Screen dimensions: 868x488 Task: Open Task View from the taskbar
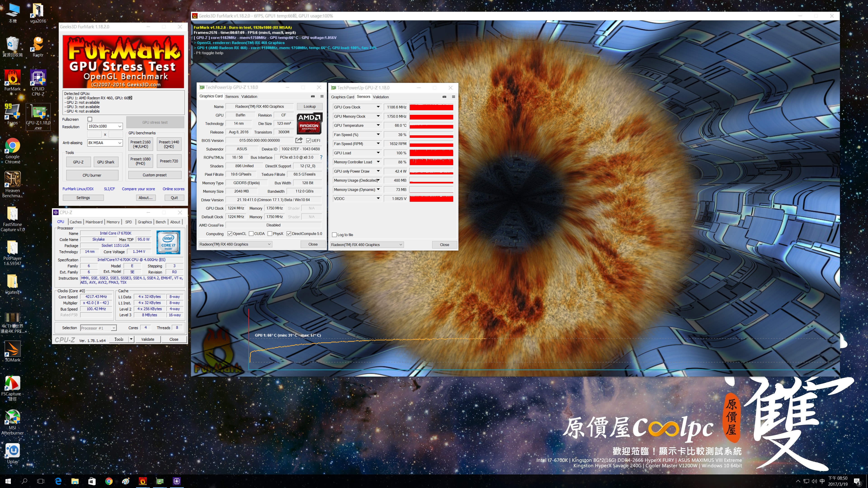(40, 481)
